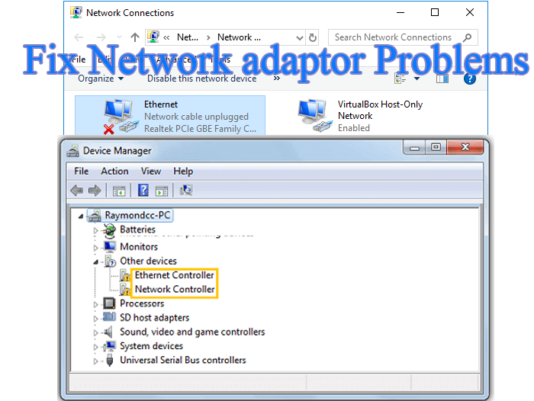Maximize the Network Connections window
534x401 pixels.
[435, 13]
